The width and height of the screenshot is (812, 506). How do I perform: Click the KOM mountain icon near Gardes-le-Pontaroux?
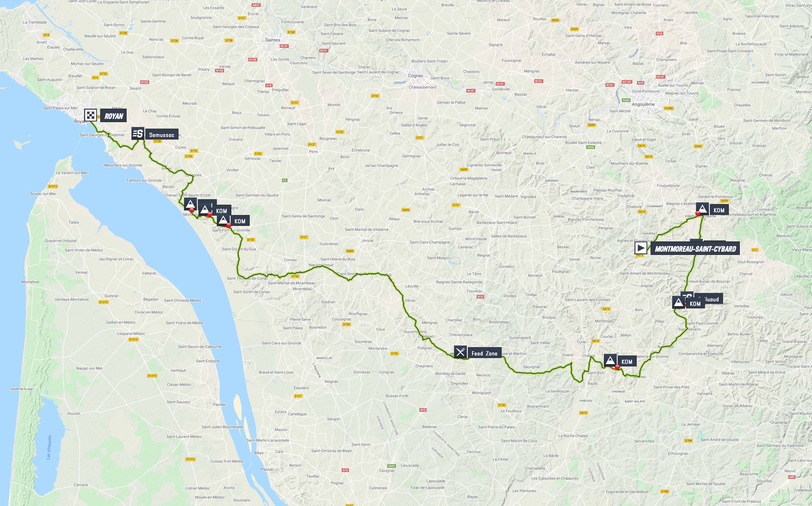702,209
